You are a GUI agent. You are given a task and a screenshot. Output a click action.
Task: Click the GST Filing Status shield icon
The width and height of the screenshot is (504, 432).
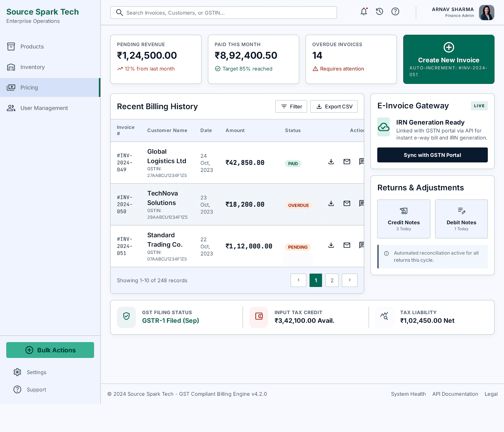point(126,316)
